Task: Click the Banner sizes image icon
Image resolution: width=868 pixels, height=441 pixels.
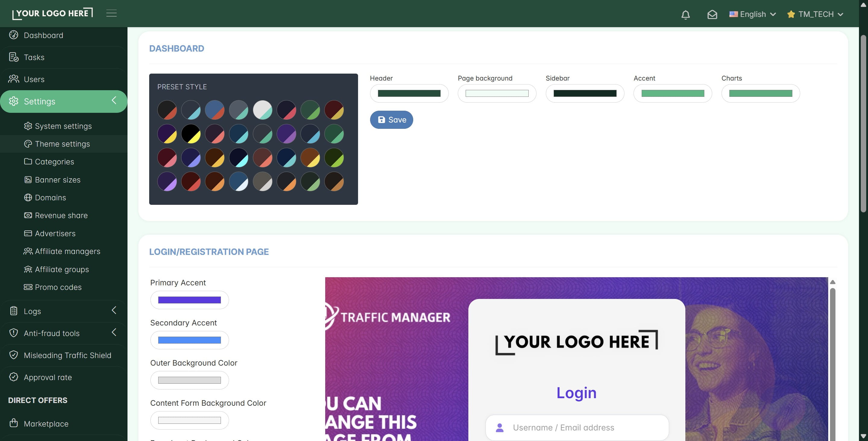Action: pos(28,180)
